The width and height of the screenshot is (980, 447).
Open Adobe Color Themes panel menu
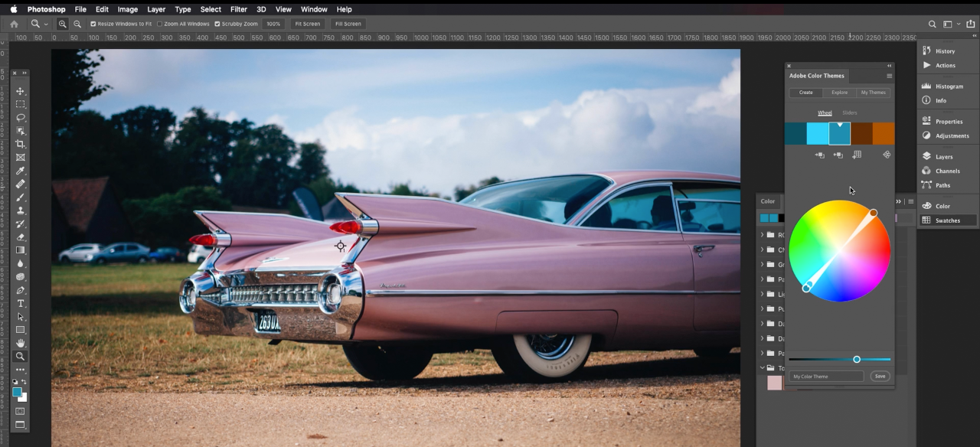pyautogui.click(x=889, y=76)
